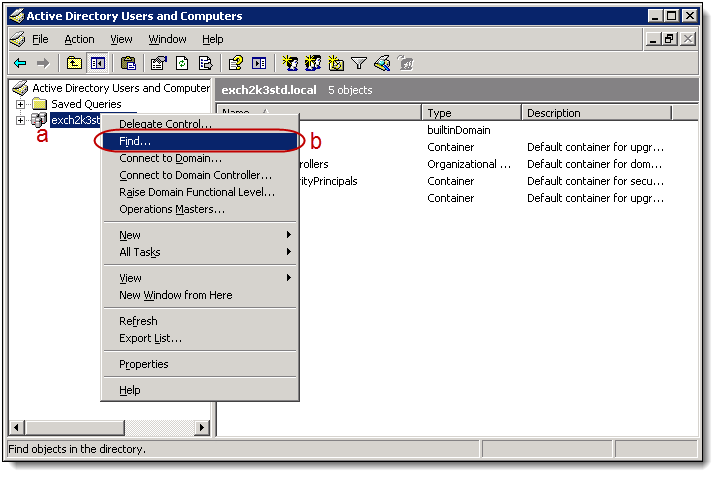Open the Window menu
Screen dimensions: 720x479
[167, 39]
